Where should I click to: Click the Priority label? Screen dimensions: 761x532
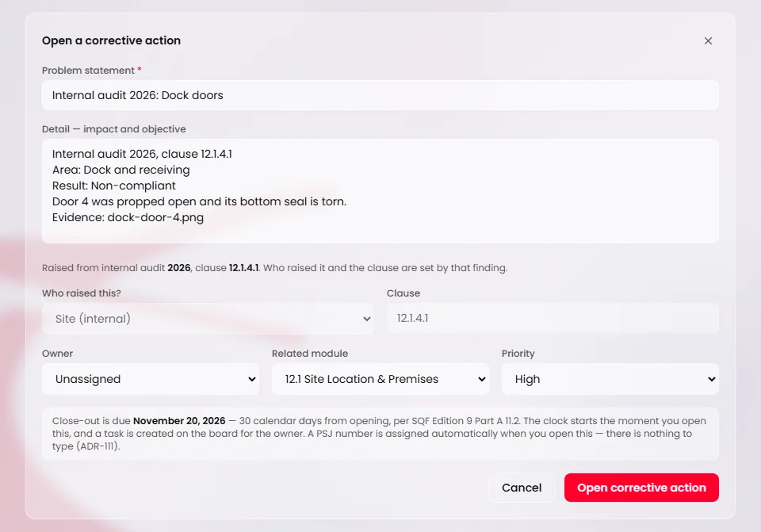coord(518,354)
